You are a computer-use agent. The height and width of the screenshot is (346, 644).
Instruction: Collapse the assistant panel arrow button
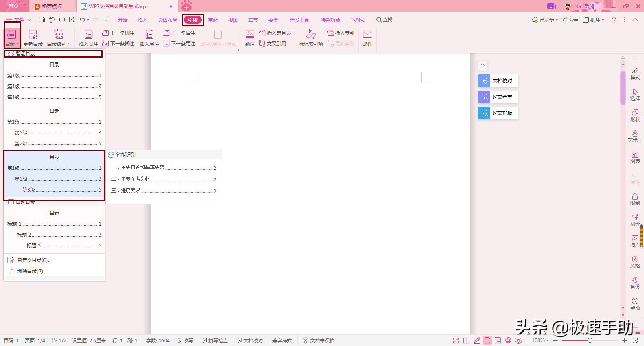[483, 66]
